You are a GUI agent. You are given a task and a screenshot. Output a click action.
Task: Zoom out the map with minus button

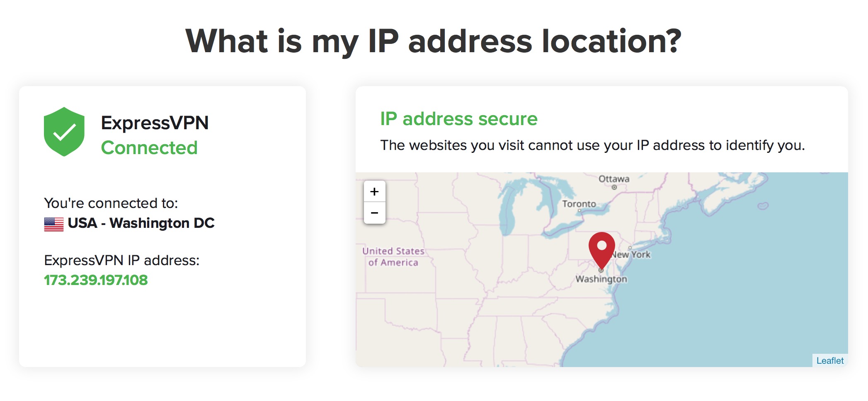(374, 213)
